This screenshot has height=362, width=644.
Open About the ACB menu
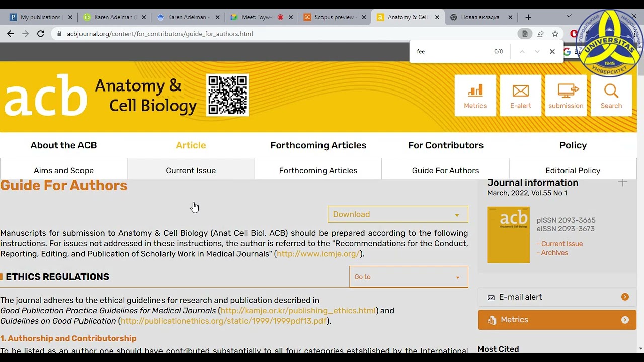[63, 145]
